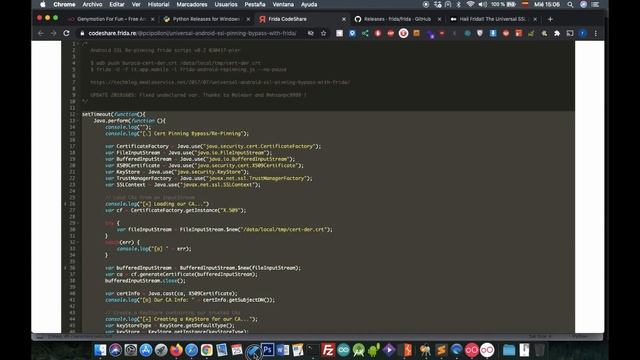This screenshot has height=360, width=640.
Task: Open Spotlight search in menu bar
Action: (570, 4)
